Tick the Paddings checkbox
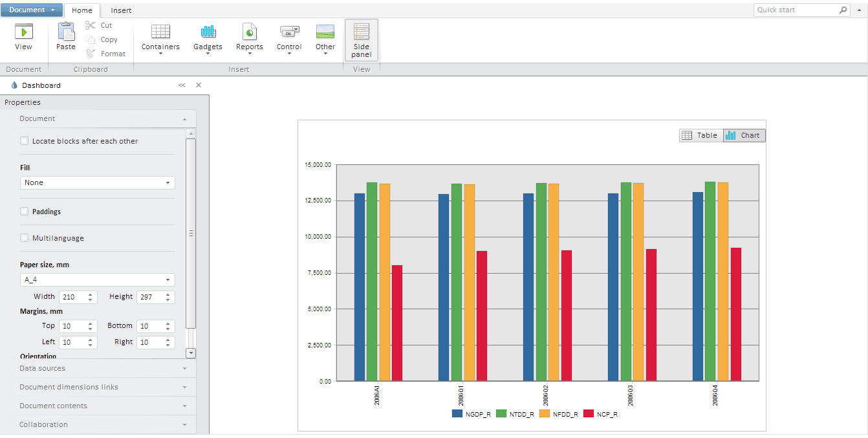Viewport: 868px width, 438px height. tap(25, 212)
